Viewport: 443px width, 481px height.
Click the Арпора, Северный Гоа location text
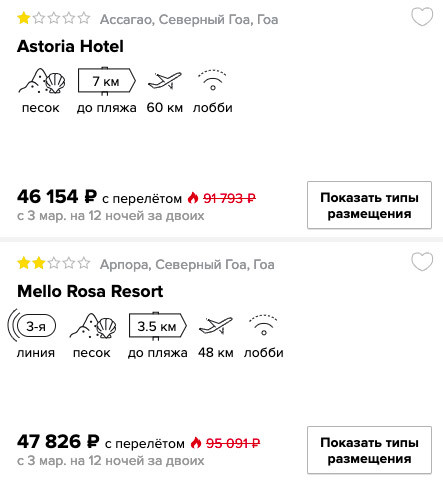click(187, 265)
